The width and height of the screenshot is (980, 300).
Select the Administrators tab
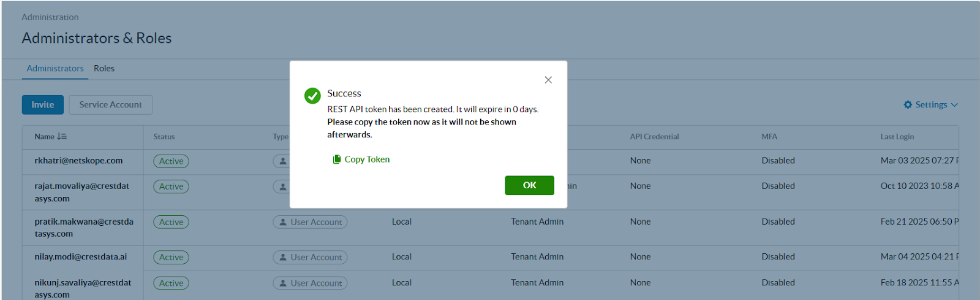pos(55,69)
